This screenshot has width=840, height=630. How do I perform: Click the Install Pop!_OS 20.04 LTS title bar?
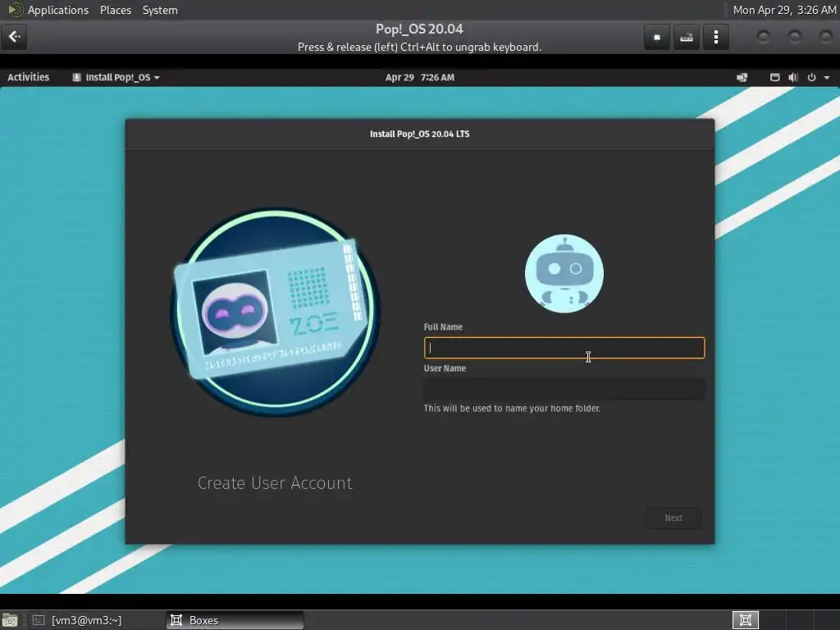419,134
